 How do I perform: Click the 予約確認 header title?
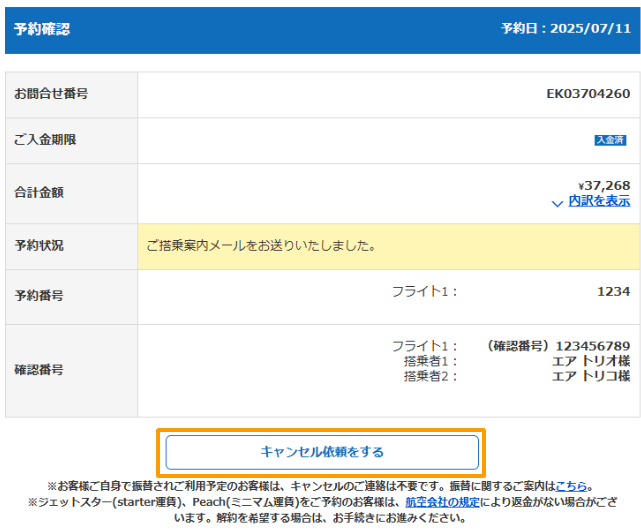coord(42,29)
